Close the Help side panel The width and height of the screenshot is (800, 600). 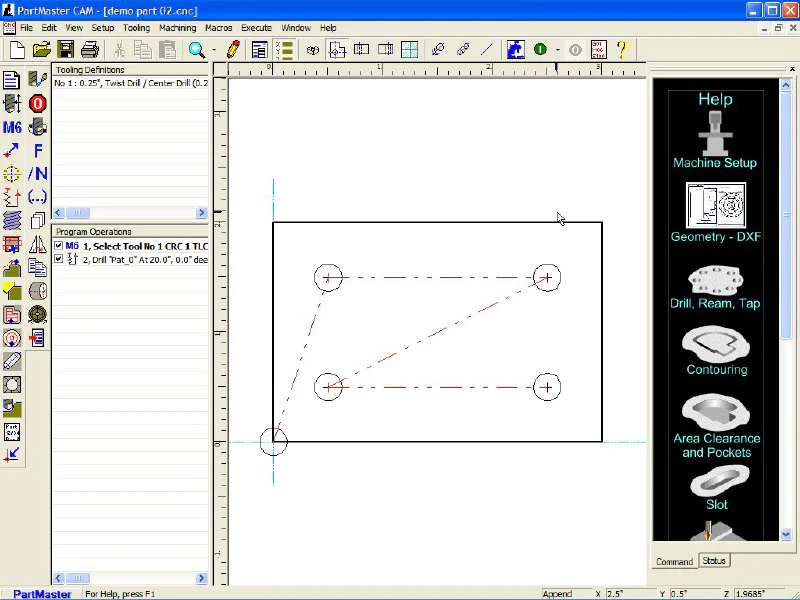[x=792, y=68]
